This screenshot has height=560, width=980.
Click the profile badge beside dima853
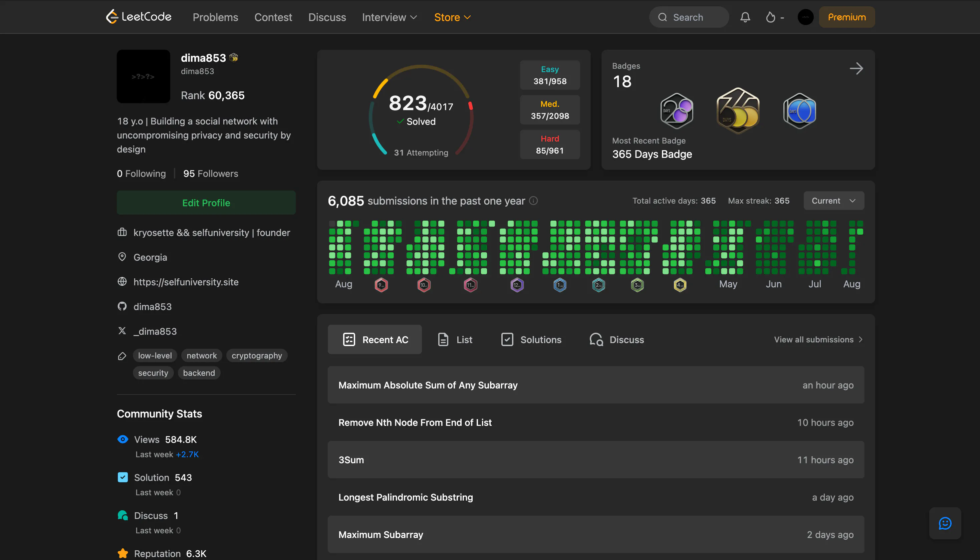pos(233,58)
